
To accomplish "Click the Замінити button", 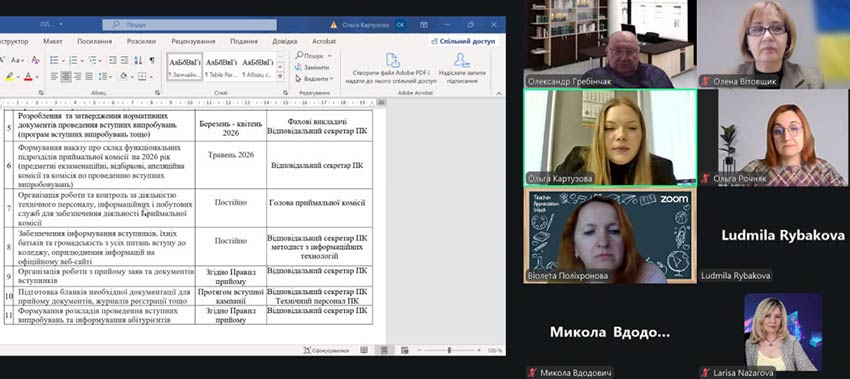I will [x=312, y=67].
